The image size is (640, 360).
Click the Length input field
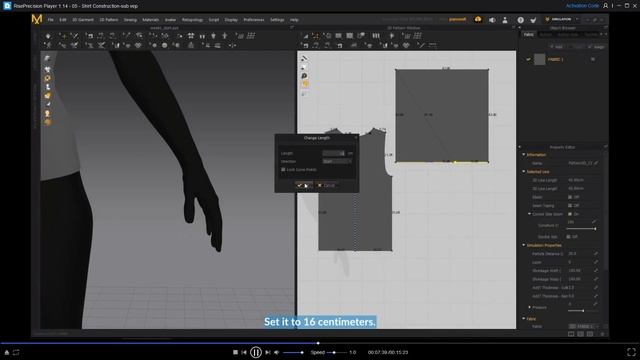pos(334,153)
